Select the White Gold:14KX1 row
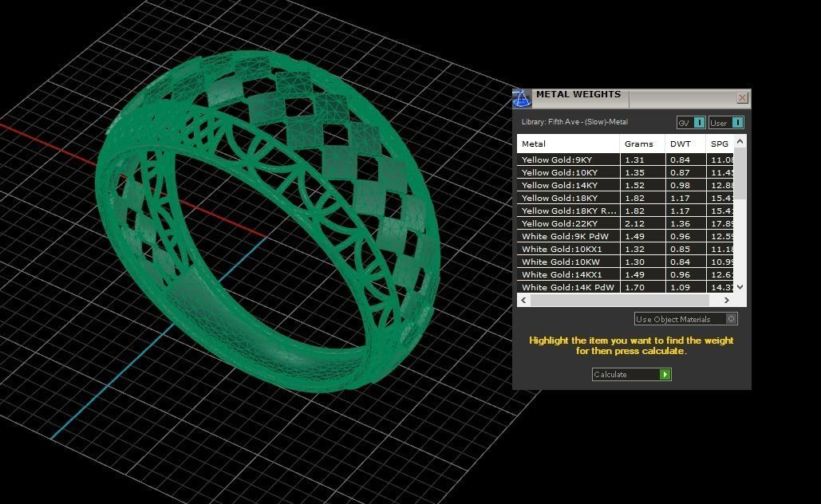 tap(626, 274)
